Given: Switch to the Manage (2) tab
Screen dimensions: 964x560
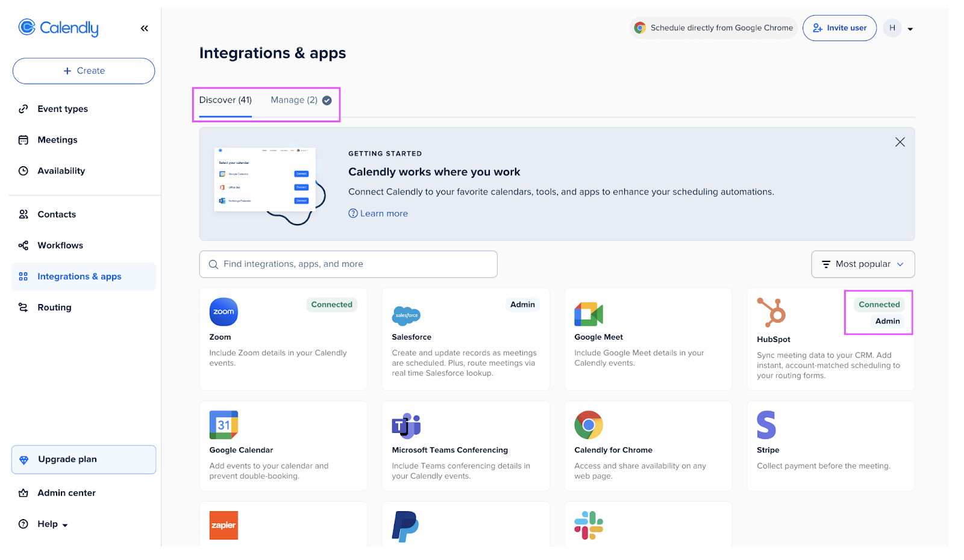Looking at the screenshot, I should click(294, 100).
